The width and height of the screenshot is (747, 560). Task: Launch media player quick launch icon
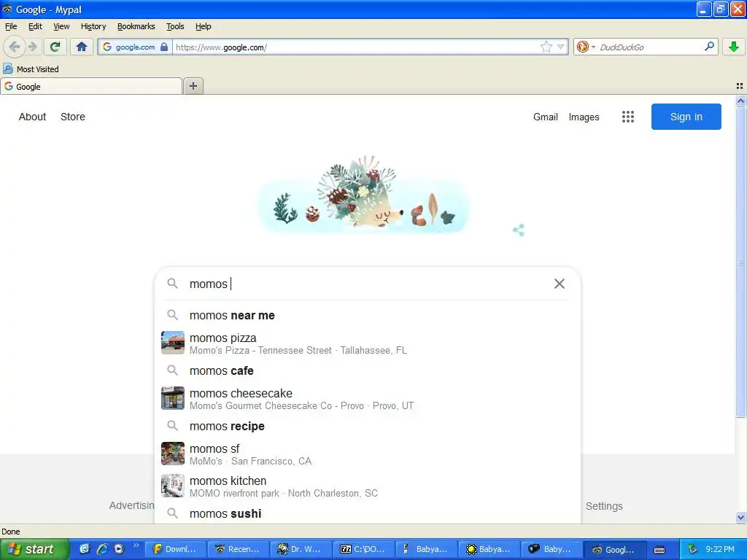pyautogui.click(x=119, y=549)
